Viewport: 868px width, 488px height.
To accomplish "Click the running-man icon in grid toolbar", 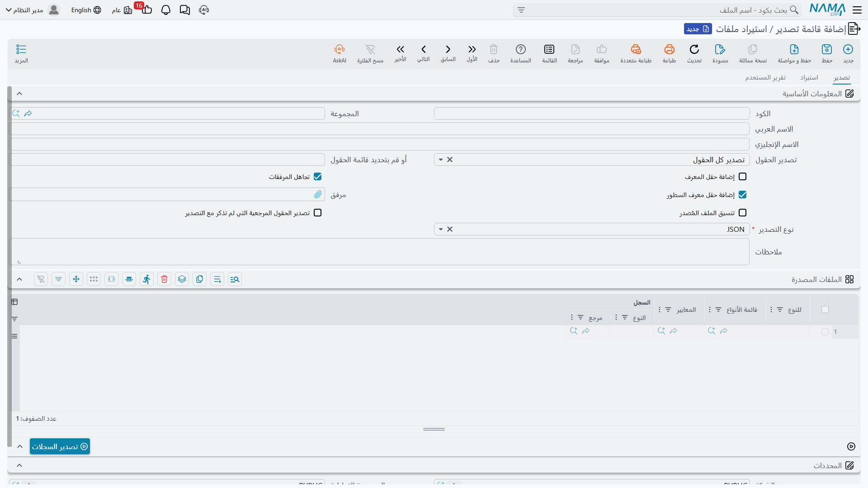I will [x=147, y=279].
